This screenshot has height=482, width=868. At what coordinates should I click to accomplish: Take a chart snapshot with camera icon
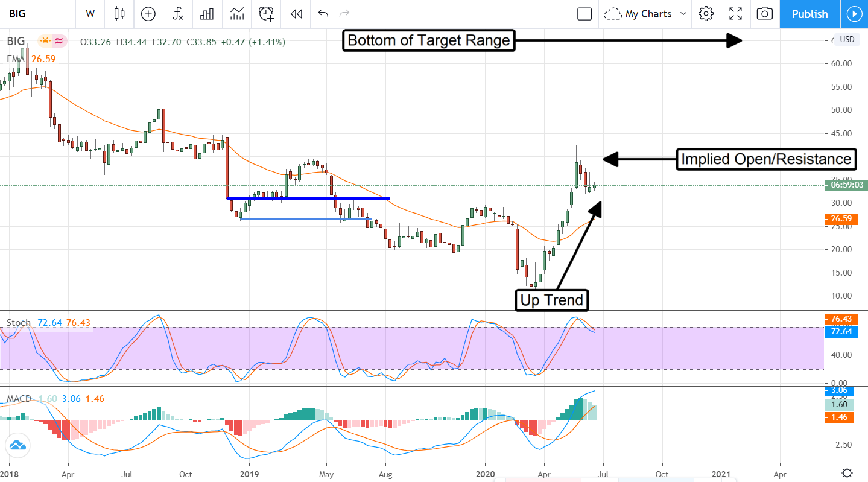tap(765, 14)
